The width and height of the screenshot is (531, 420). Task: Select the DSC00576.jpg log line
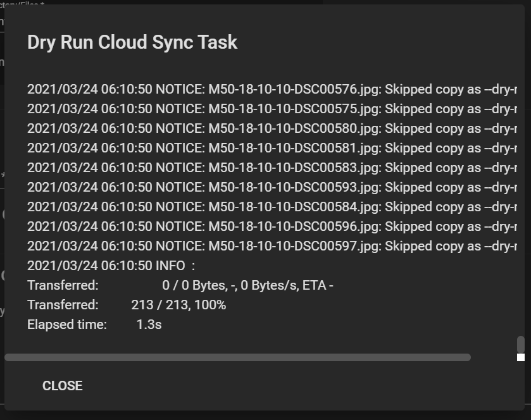tap(272, 89)
